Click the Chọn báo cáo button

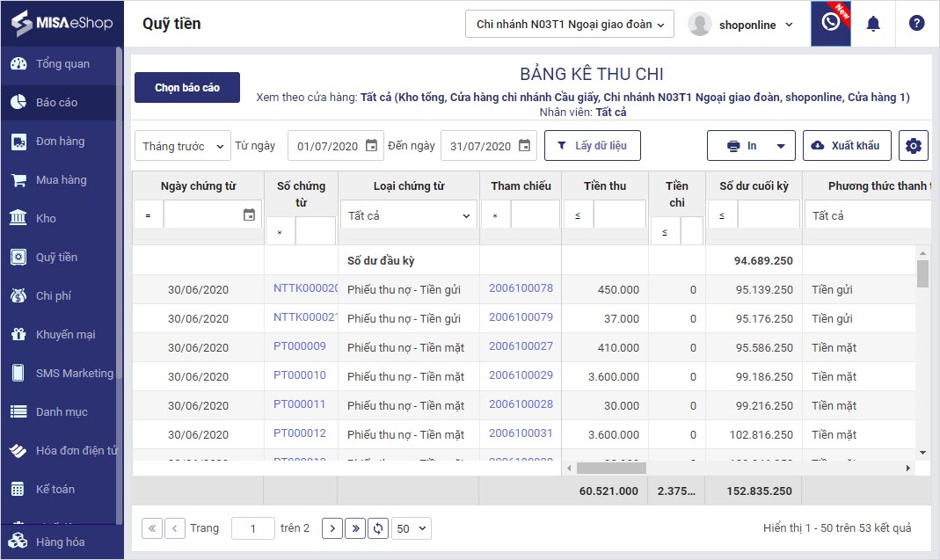[187, 88]
